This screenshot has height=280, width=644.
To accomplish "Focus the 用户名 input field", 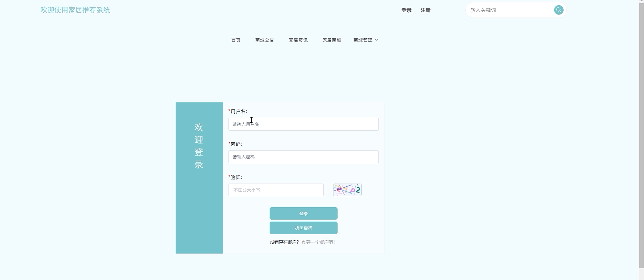I will 303,124.
